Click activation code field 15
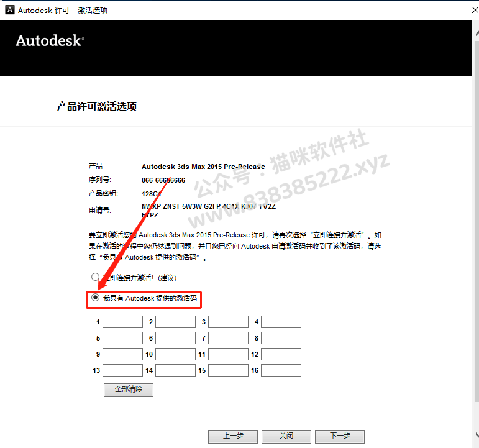This screenshot has height=448, width=479. pyautogui.click(x=228, y=370)
